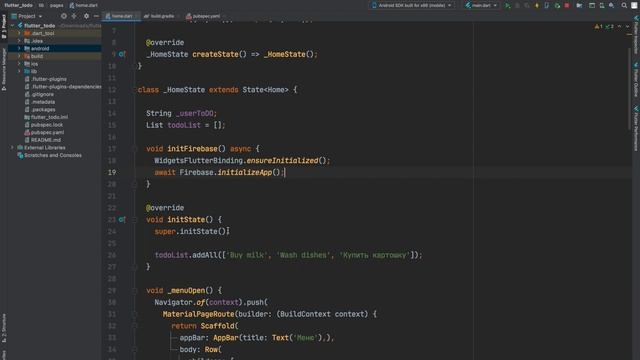Expand External Libraries node
The image size is (640, 360).
pyautogui.click(x=13, y=148)
